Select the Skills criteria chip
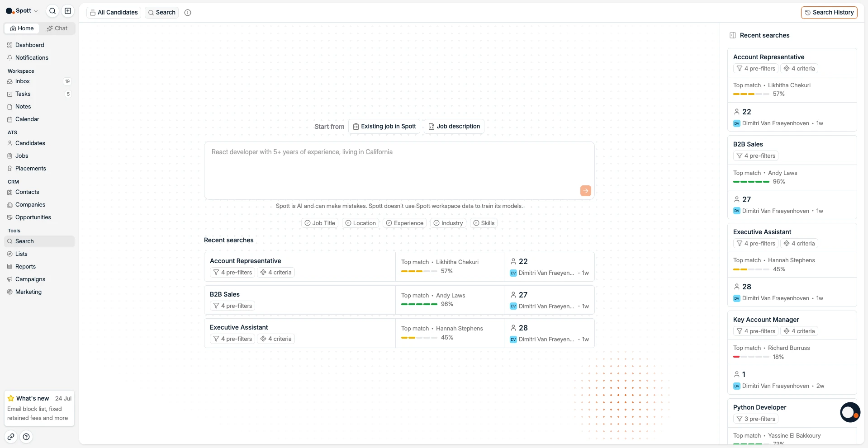This screenshot has height=448, width=868. (484, 223)
